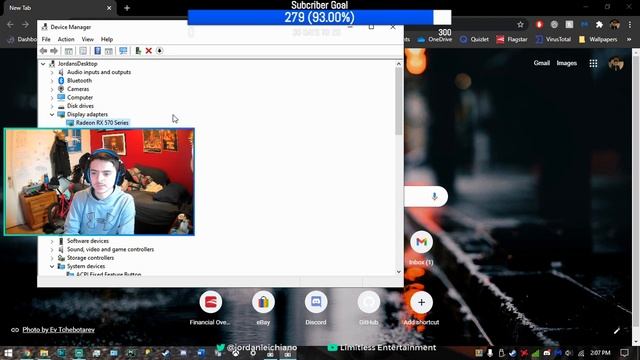Open the Flagstar bookmark

pos(512,39)
